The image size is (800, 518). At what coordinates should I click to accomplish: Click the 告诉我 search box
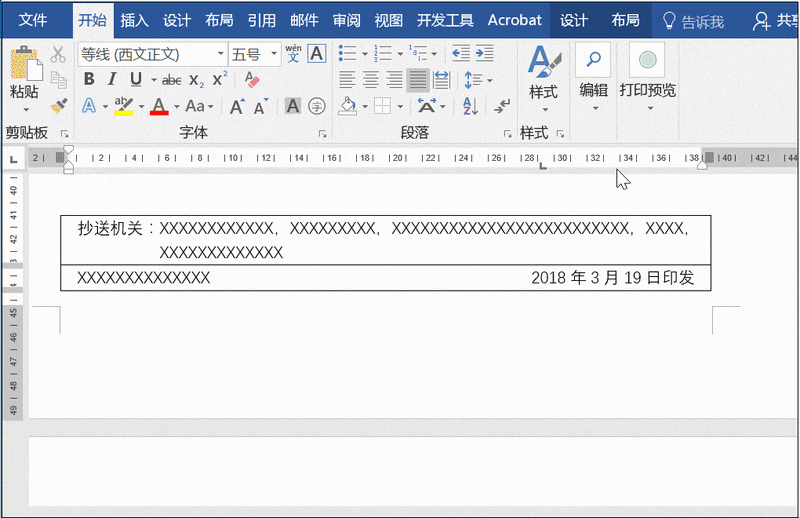pyautogui.click(x=693, y=21)
